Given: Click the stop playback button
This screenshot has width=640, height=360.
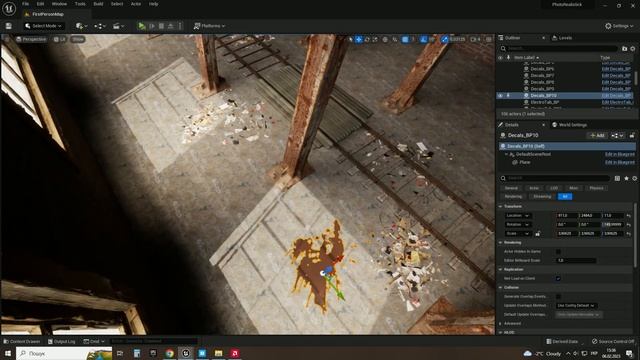Looking at the screenshot, I should tap(161, 26).
